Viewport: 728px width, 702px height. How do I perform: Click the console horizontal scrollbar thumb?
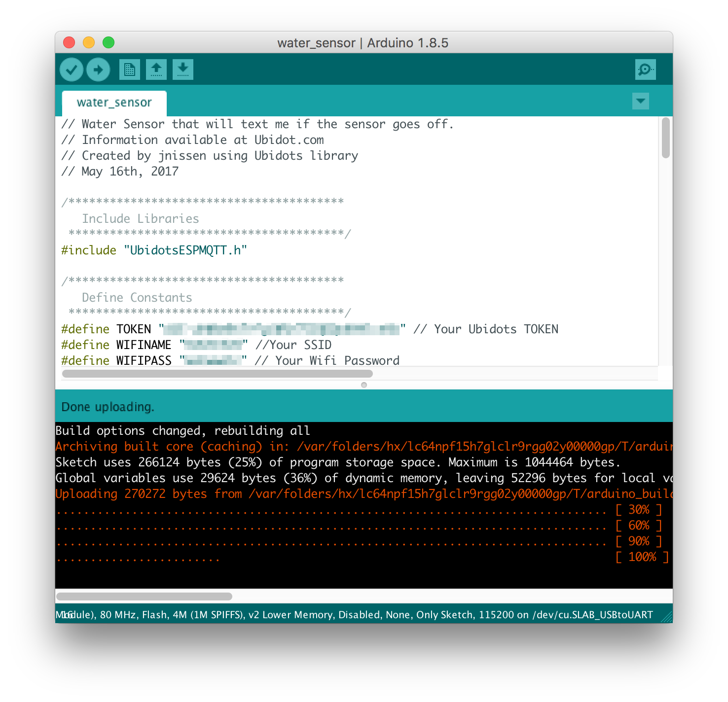pos(144,597)
